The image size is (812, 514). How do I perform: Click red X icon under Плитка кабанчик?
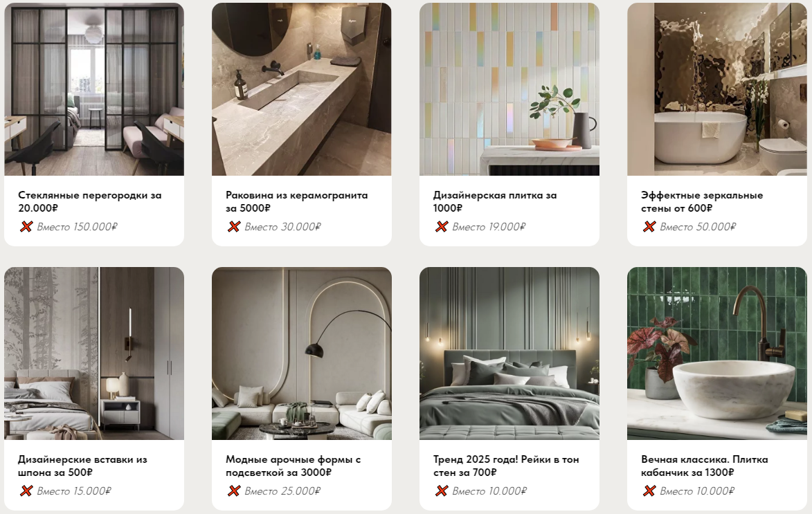coord(649,490)
